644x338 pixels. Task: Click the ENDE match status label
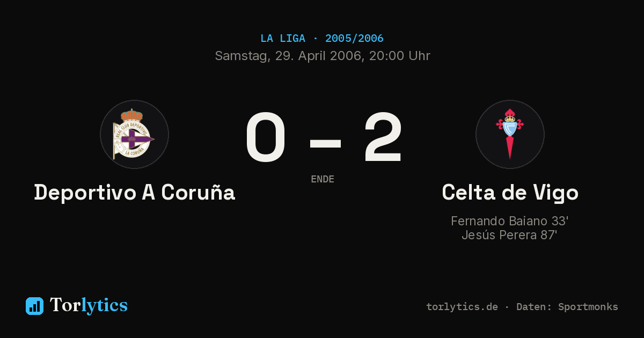tap(323, 179)
